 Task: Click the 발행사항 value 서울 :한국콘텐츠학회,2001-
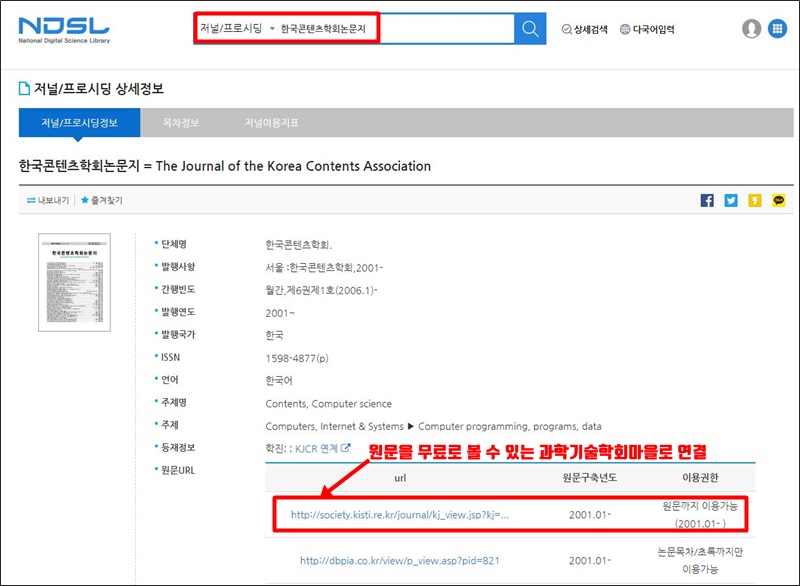click(324, 268)
